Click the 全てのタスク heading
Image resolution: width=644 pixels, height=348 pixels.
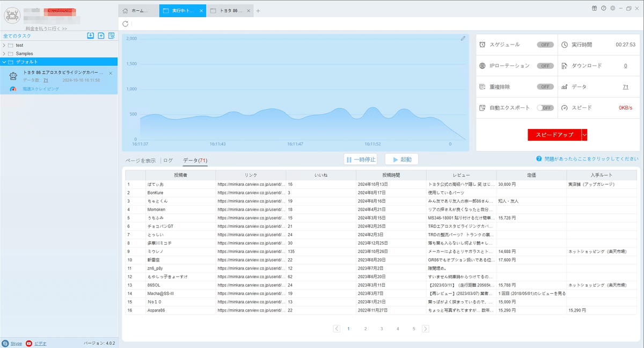pyautogui.click(x=17, y=36)
